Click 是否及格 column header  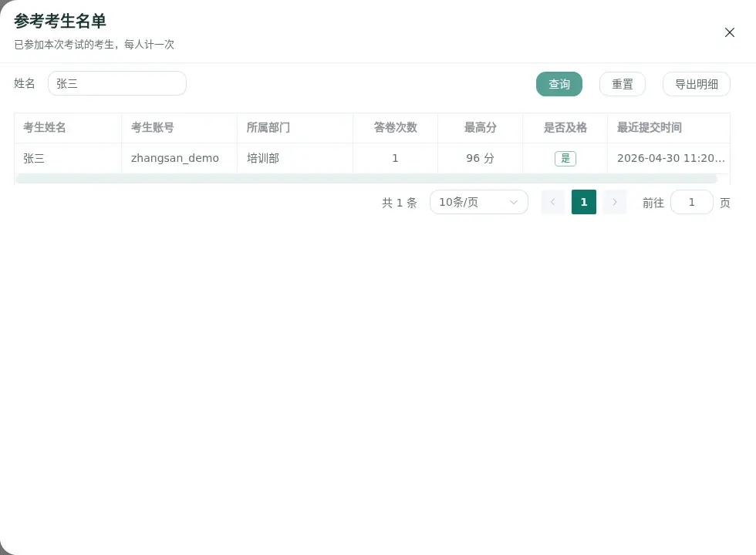tap(565, 128)
